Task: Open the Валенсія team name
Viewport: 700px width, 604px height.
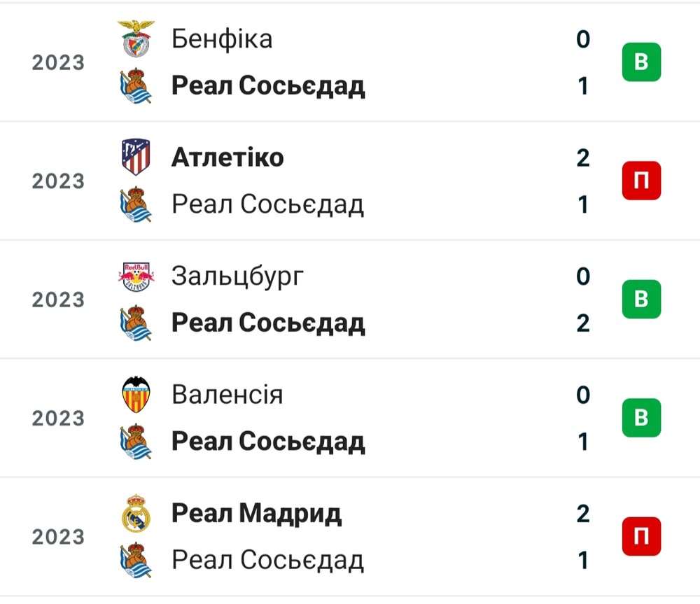Action: click(x=227, y=395)
